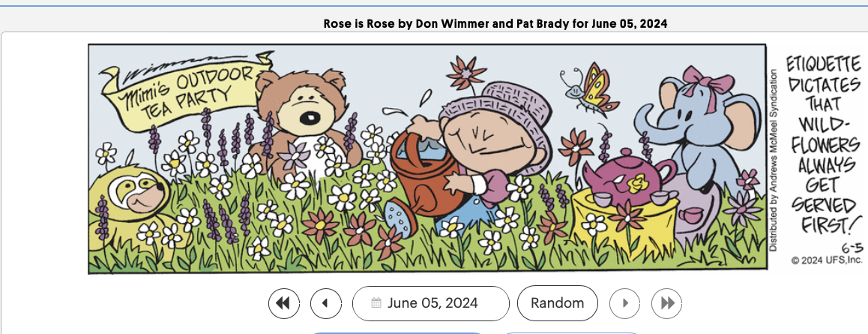The width and height of the screenshot is (868, 334).
Task: Click the butterfly above the teapot
Action: tap(588, 90)
